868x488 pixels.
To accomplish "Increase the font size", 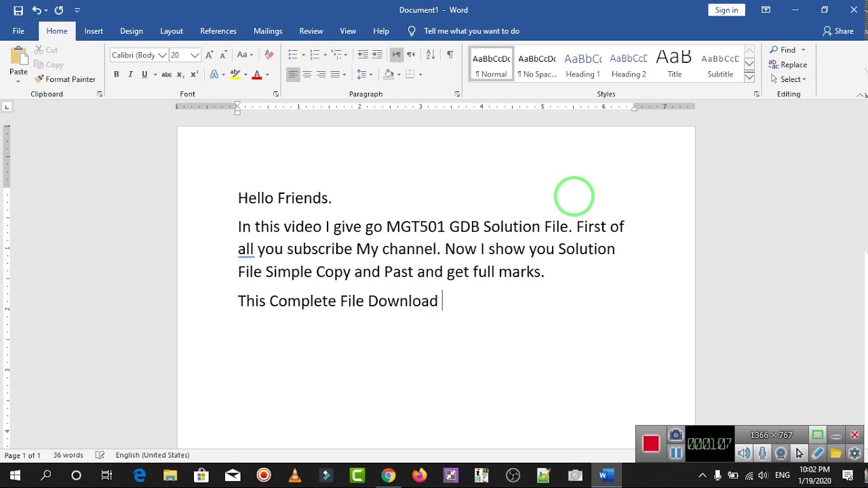I will [210, 55].
